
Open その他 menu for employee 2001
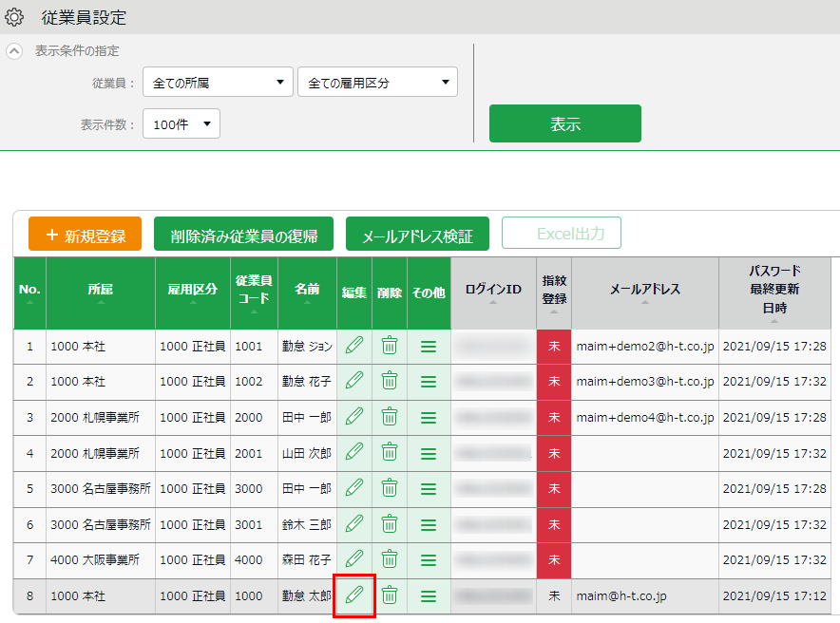click(x=428, y=454)
